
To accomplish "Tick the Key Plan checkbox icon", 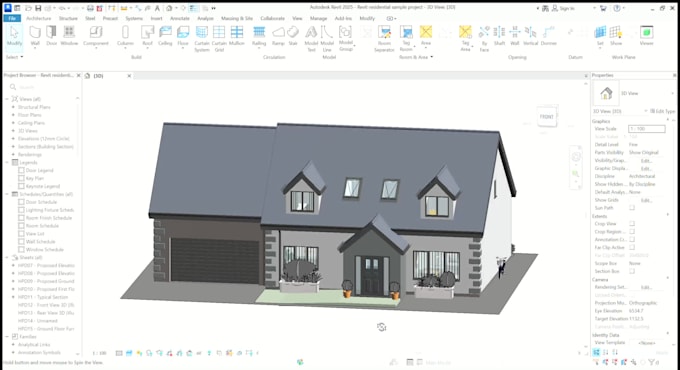I will coord(21,178).
